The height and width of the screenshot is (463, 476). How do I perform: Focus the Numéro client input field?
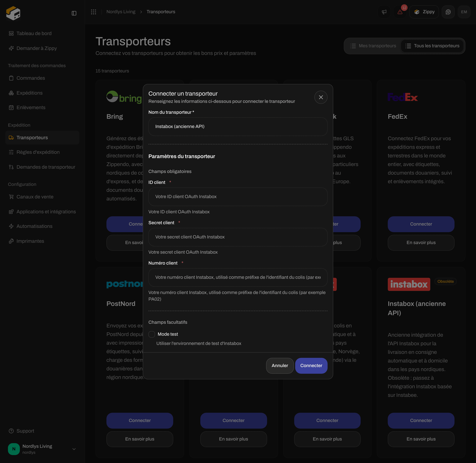tap(238, 277)
